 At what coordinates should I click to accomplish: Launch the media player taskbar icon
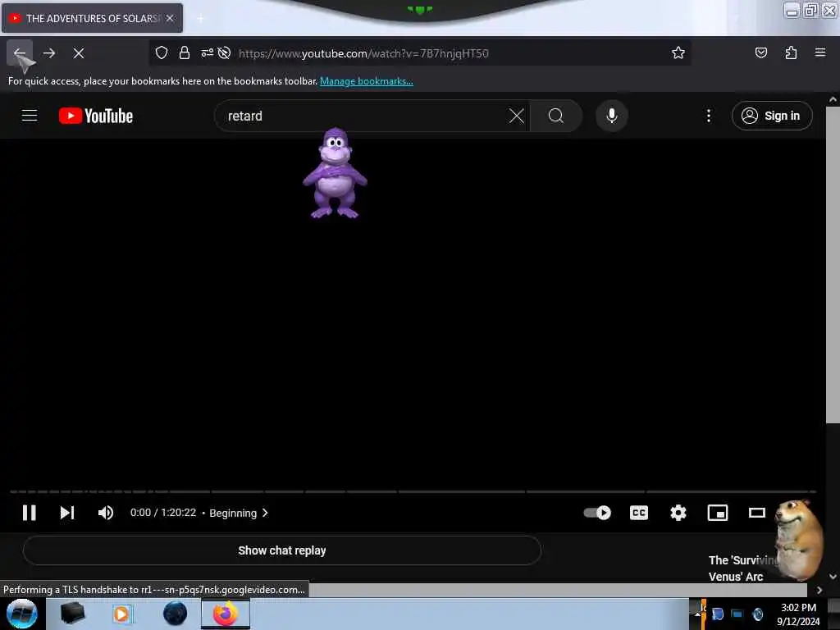121,614
